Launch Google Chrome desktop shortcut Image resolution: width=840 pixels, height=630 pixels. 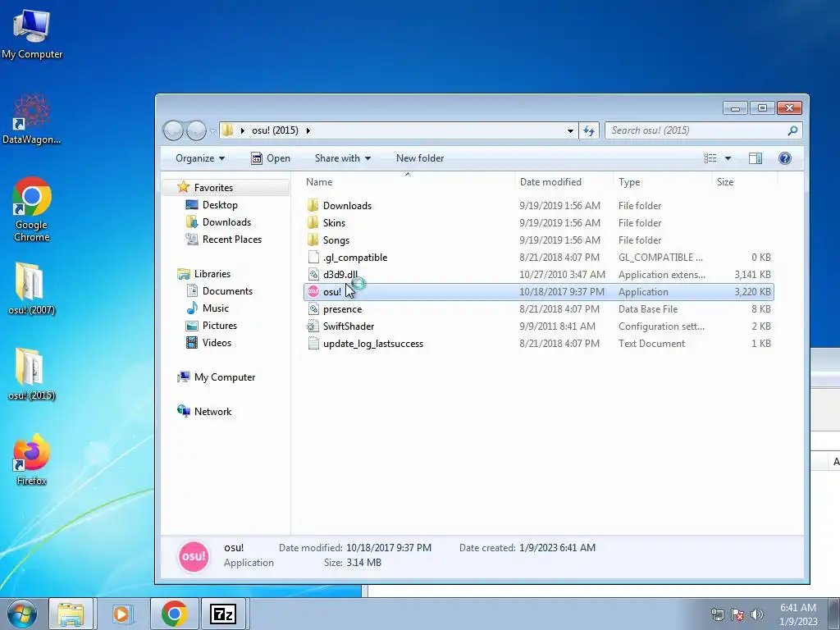pos(32,209)
